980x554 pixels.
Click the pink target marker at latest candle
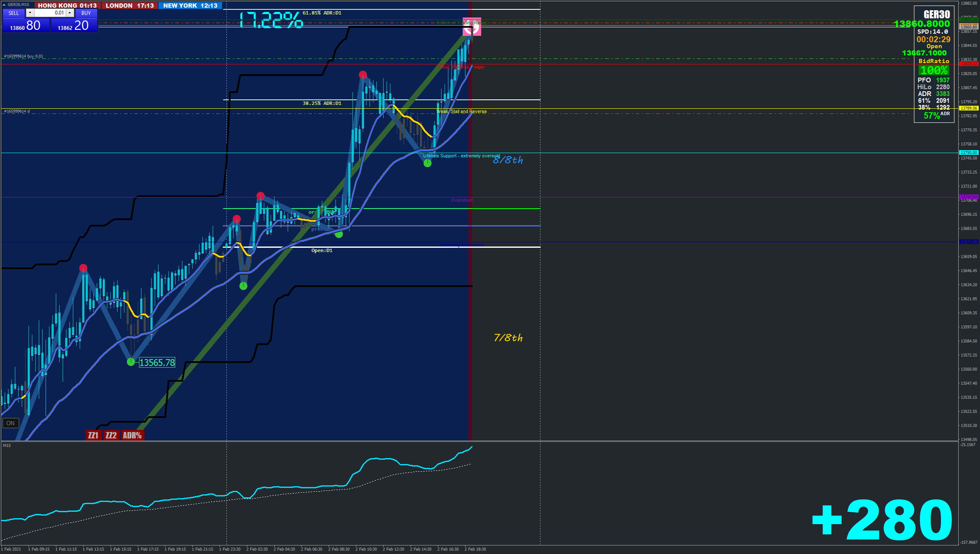click(x=472, y=27)
